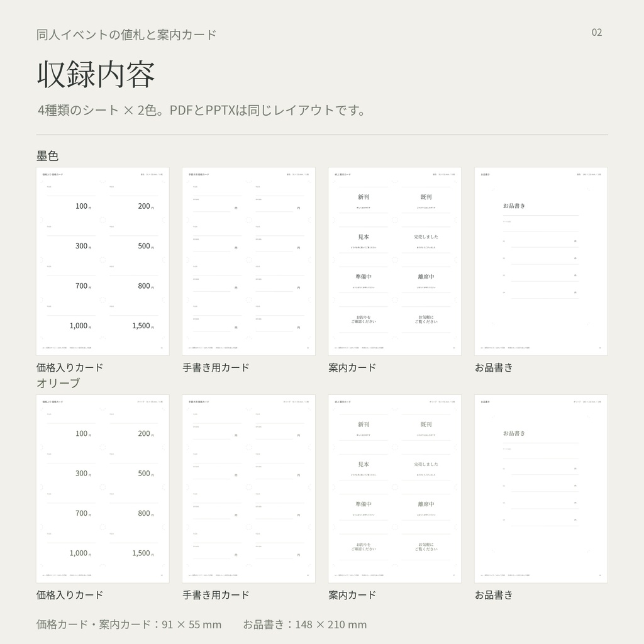Screen dimensions: 644x644
Task: Open the 墨色 価格入りカード sheet thumbnail
Action: pyautogui.click(x=103, y=261)
